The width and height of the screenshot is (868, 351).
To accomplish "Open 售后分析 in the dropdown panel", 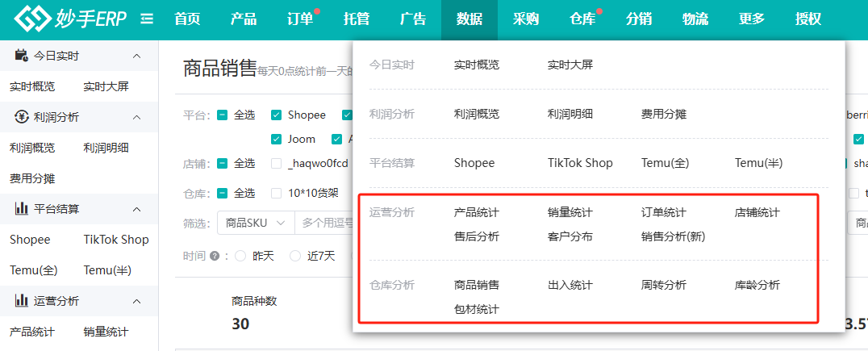I will [x=477, y=236].
